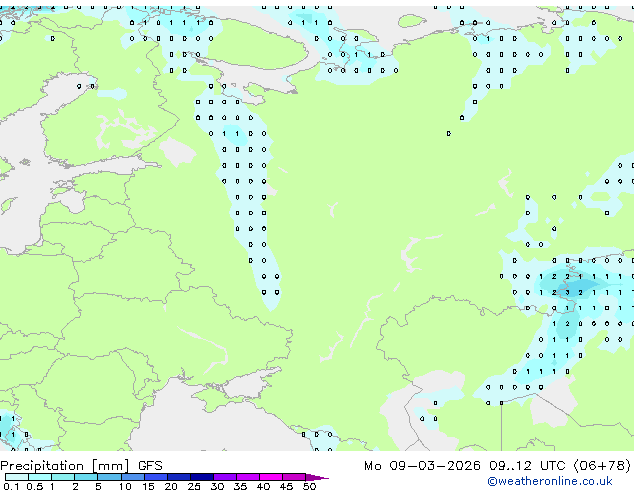Click the 0.1–0.5 mm legend color swatch
This screenshot has height=490, width=634.
(x=17, y=477)
